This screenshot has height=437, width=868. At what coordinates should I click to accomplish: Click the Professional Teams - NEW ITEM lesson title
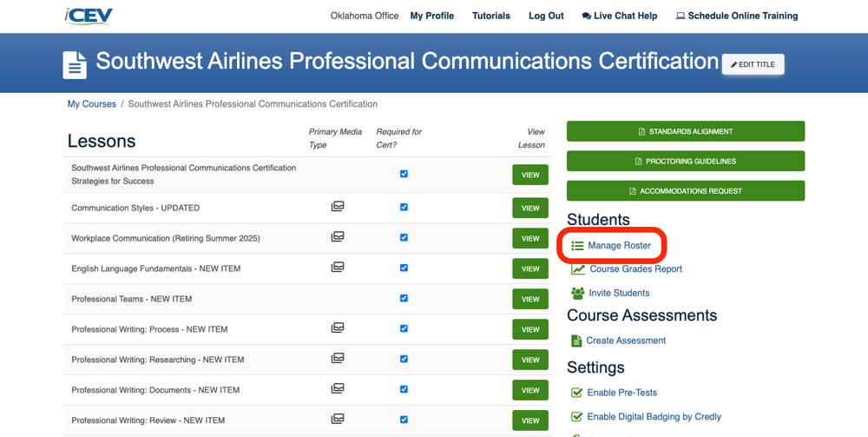coord(132,299)
